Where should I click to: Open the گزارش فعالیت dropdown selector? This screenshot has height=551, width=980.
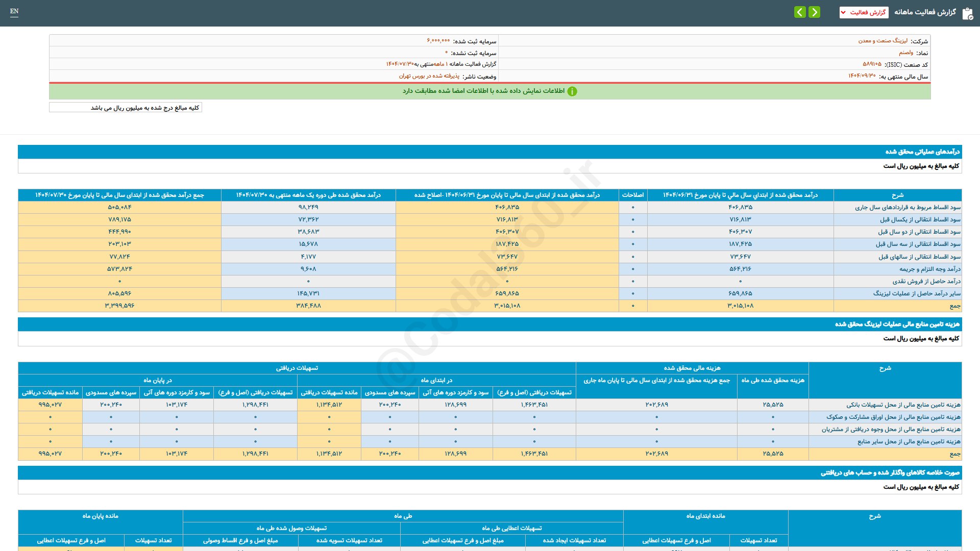(864, 12)
